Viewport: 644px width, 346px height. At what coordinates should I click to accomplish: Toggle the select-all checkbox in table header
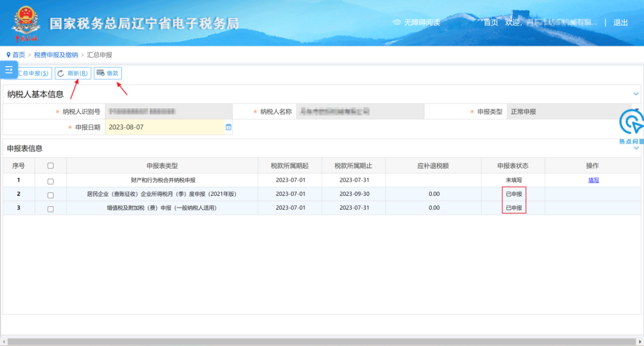click(x=51, y=166)
